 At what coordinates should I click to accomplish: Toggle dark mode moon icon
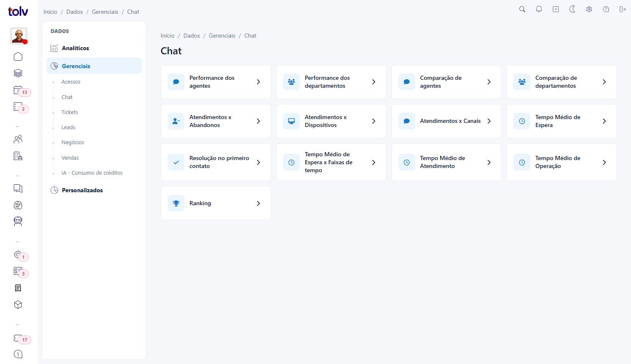coord(572,9)
